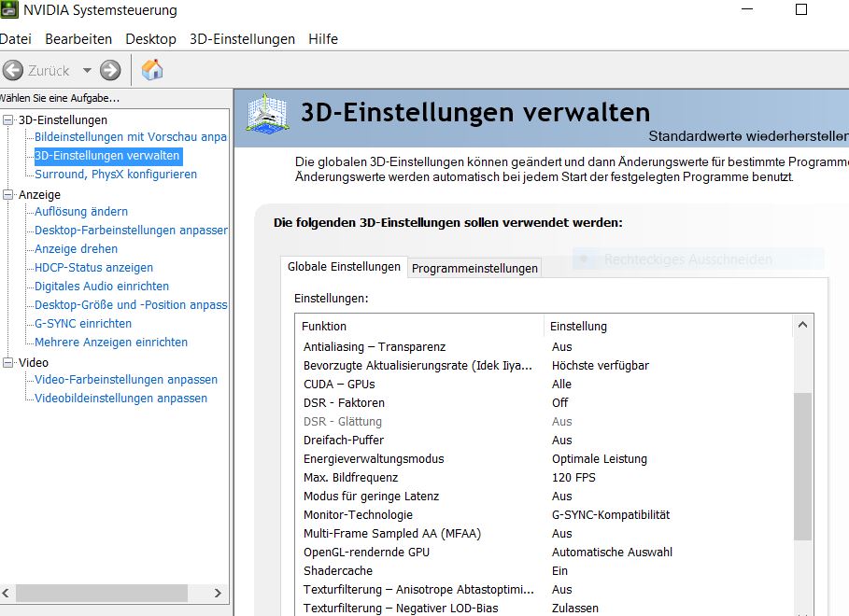Click the Funktion column header
This screenshot has width=849, height=616.
click(x=419, y=327)
